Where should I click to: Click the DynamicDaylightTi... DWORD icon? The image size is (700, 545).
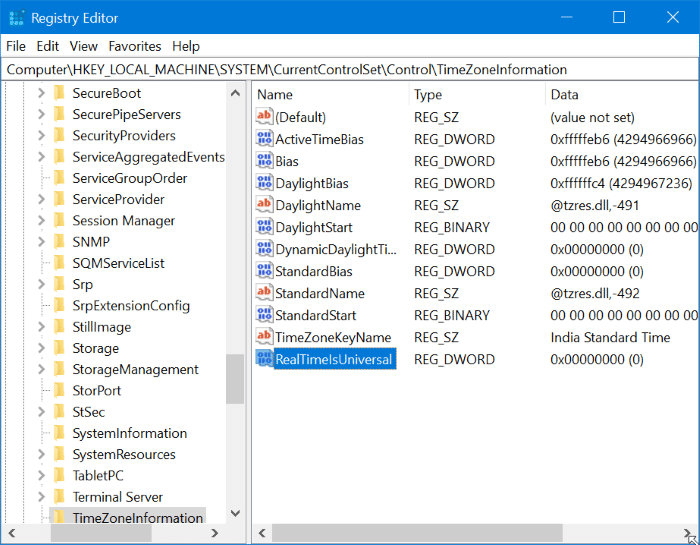coord(264,249)
